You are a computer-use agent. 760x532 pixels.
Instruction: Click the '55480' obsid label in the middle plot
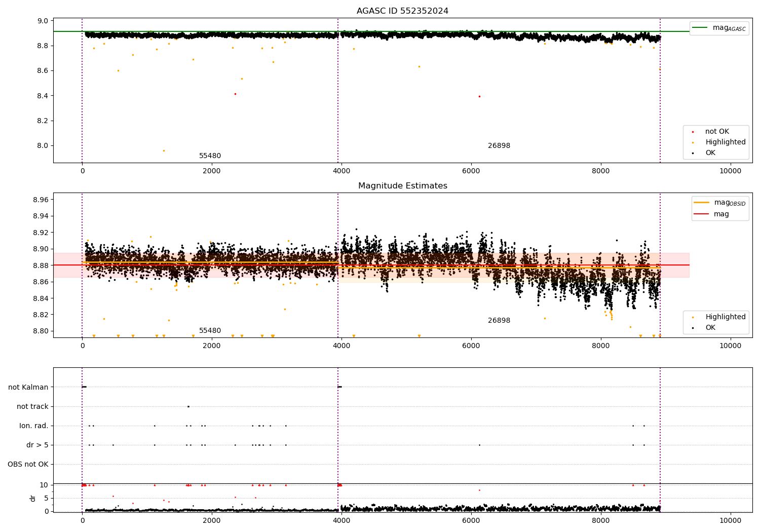coord(210,331)
